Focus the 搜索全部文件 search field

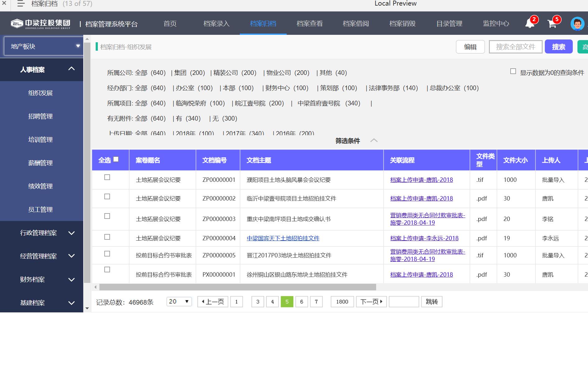pyautogui.click(x=516, y=47)
